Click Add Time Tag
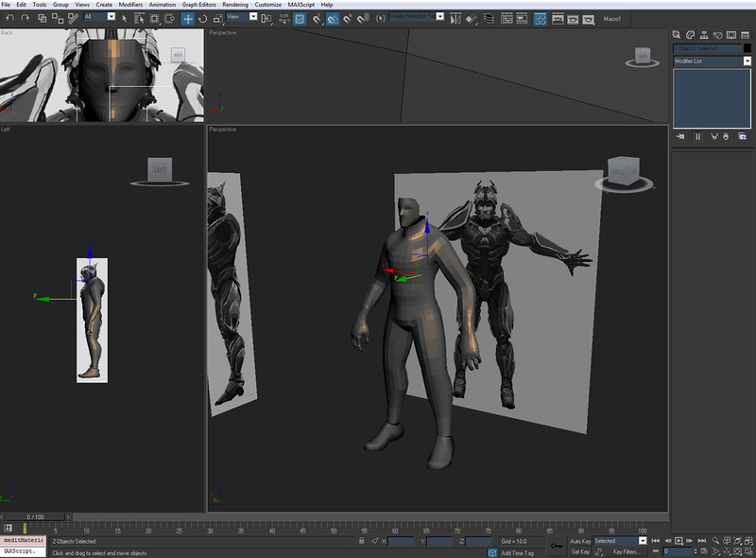 [517, 552]
